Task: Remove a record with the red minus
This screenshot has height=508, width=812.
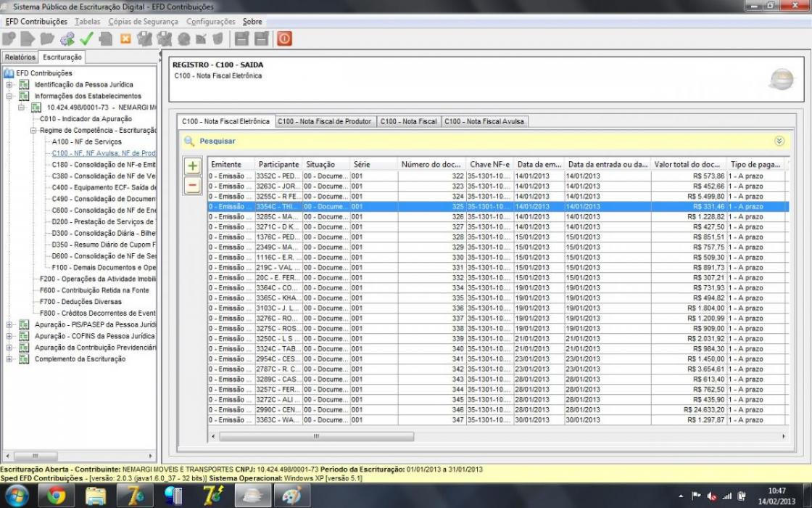Action: pos(193,185)
